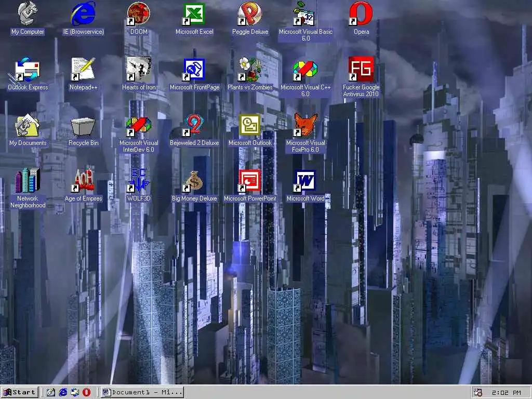Click the 2:02 PM taskbar clock
Image resolution: width=532 pixels, height=399 pixels.
tap(506, 393)
